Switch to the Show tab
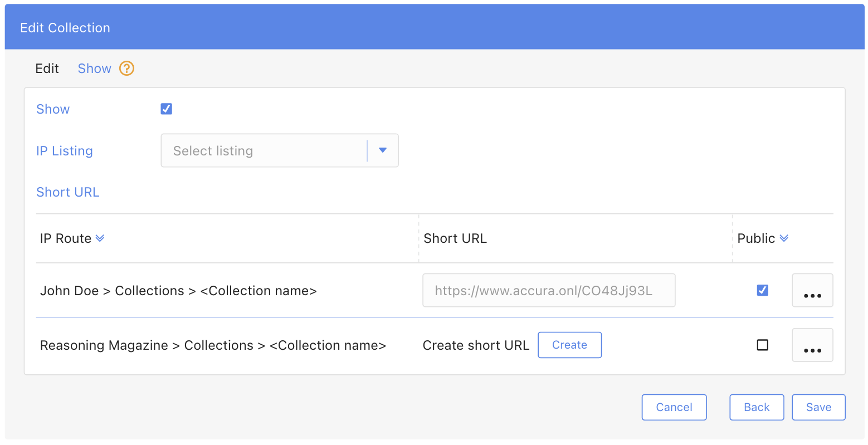 pyautogui.click(x=95, y=69)
